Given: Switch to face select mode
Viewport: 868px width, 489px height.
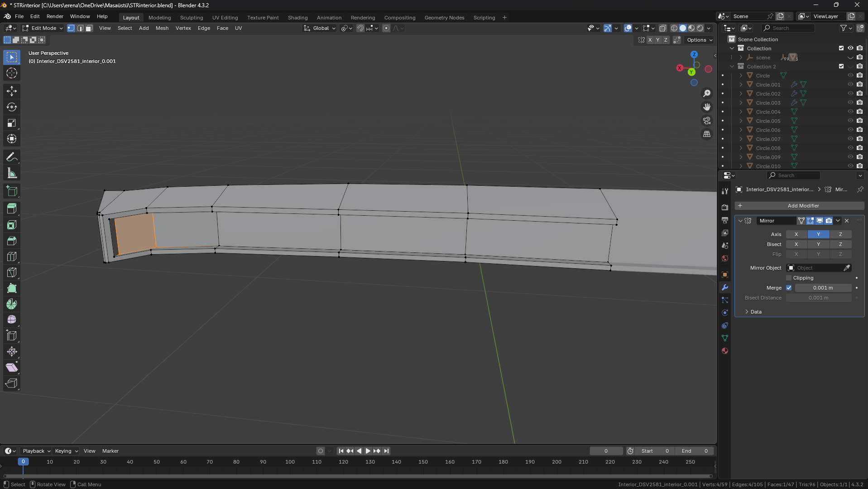Looking at the screenshot, I should tap(89, 28).
